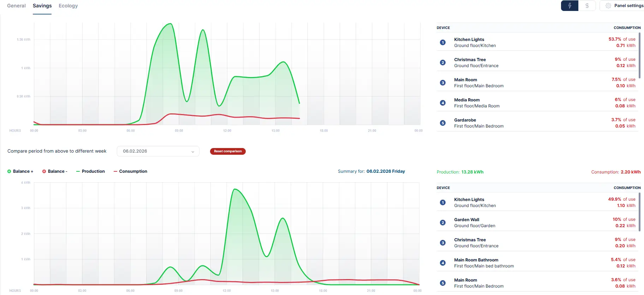Screen dimensions: 644x295
Task: Select the Gardarobe device row
Action: [x=537, y=123]
